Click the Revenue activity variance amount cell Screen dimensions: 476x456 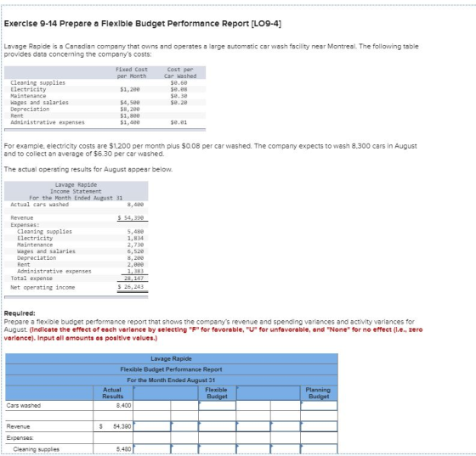[x=253, y=426]
